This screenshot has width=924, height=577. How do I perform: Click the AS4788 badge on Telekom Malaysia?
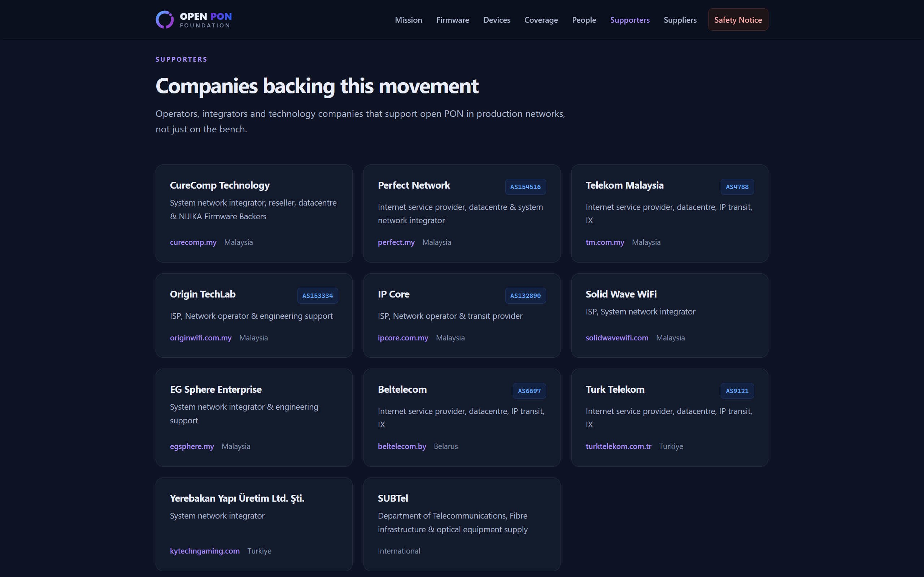[x=737, y=186]
